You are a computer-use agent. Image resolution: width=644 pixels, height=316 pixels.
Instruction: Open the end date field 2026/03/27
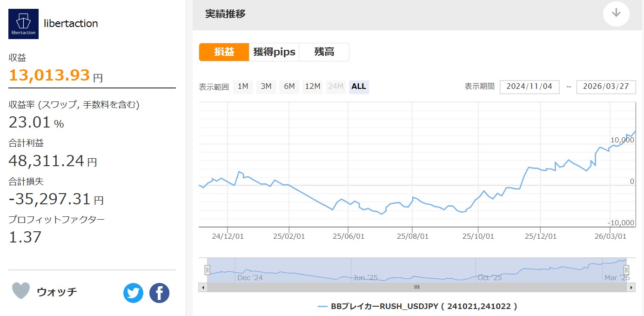coord(606,87)
